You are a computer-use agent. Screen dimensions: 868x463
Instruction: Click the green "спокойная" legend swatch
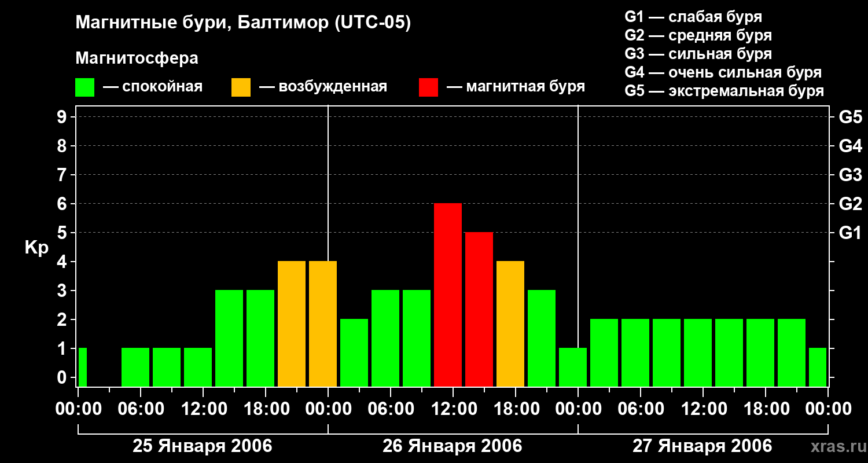coord(84,87)
